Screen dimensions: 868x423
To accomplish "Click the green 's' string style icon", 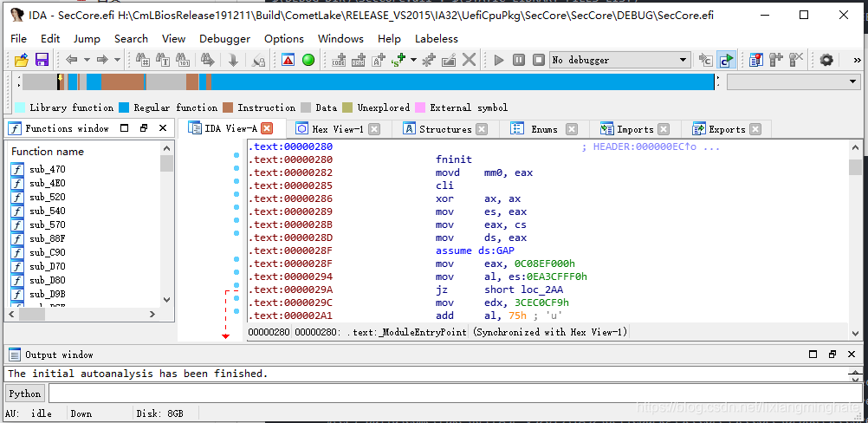I will point(398,60).
